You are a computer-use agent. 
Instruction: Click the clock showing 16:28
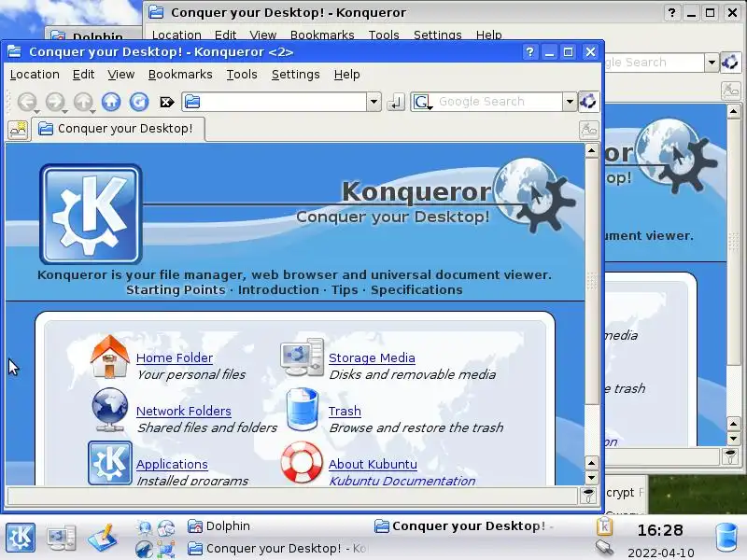pyautogui.click(x=660, y=530)
